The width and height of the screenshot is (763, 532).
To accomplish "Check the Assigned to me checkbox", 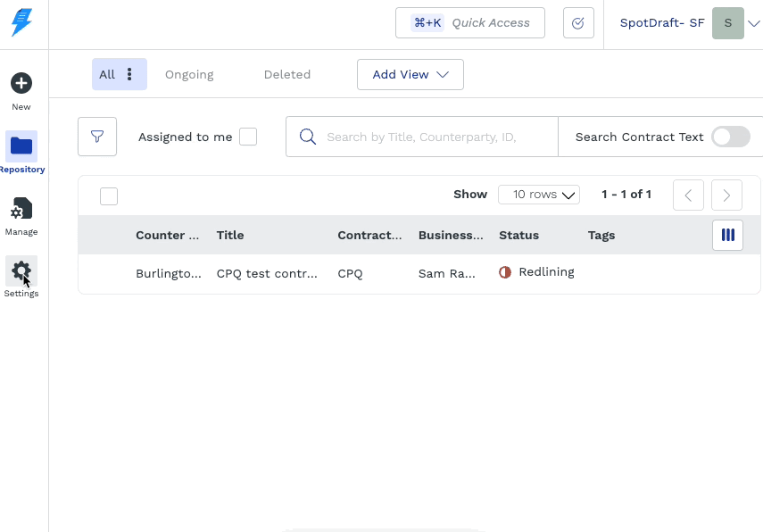I will pyautogui.click(x=248, y=137).
